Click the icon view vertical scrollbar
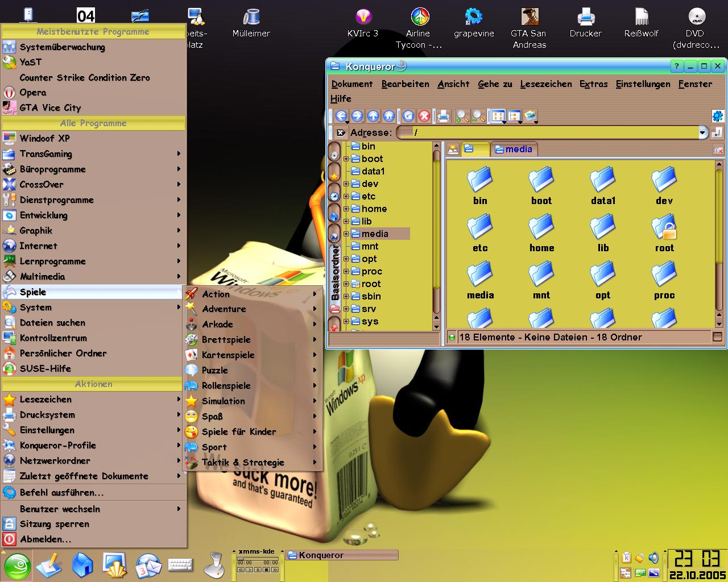 click(x=718, y=244)
